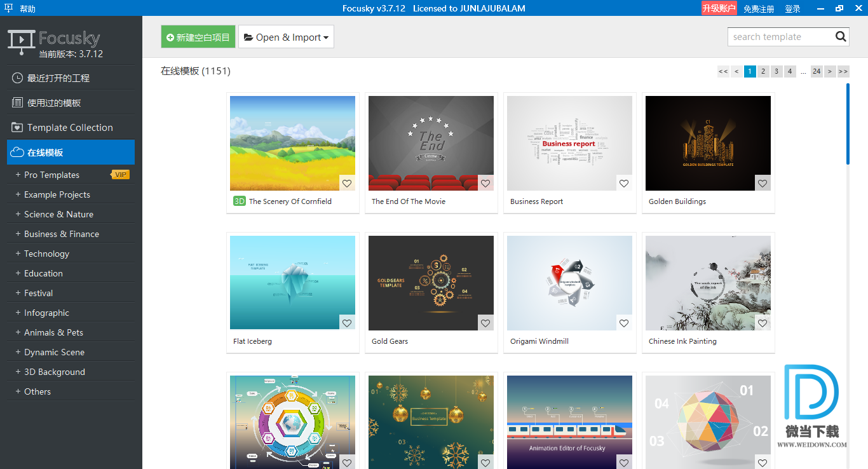Go to next page arrow

(x=830, y=71)
